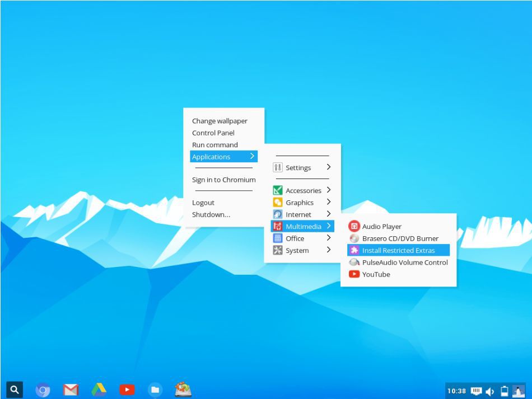
Task: Expand the Internet submenu
Action: 298,214
